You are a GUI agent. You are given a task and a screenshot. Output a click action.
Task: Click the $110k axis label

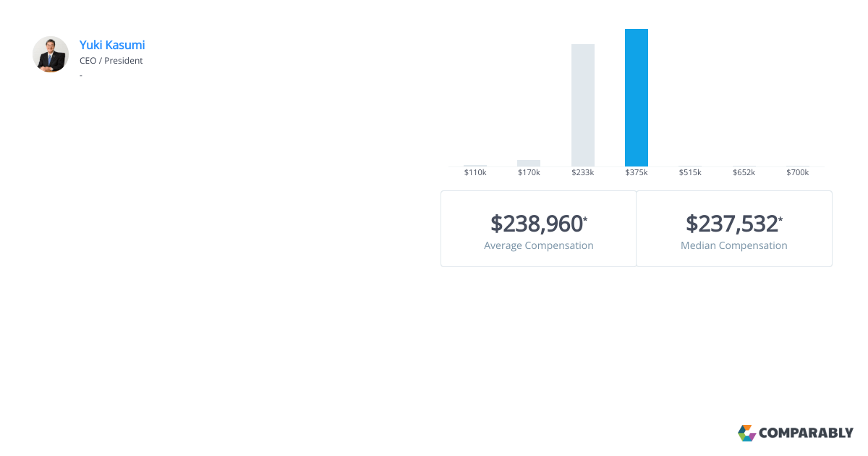475,172
